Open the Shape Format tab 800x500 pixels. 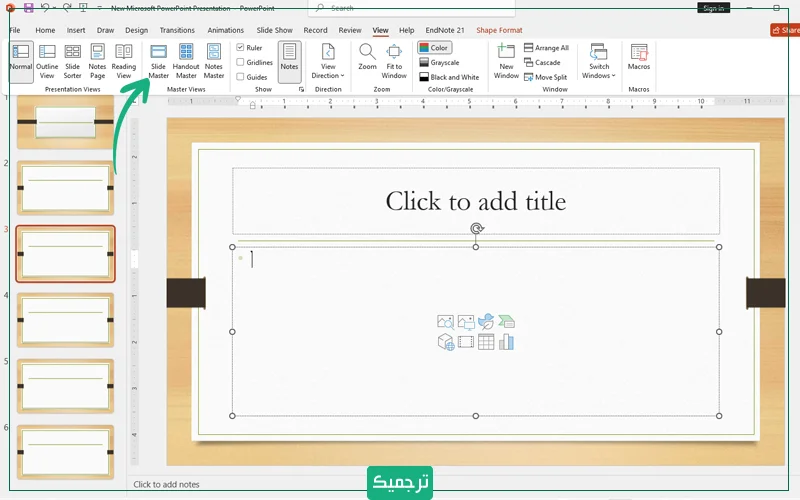(499, 30)
